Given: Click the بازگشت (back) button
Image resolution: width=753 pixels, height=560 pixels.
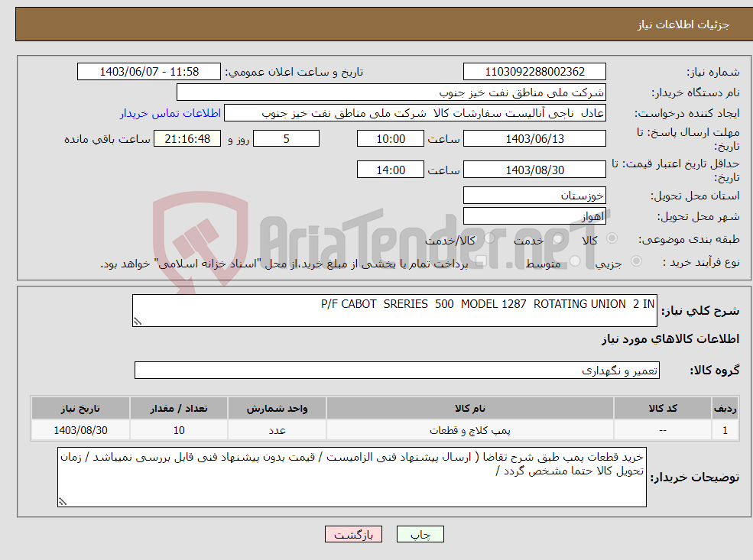Looking at the screenshot, I should (x=353, y=534).
